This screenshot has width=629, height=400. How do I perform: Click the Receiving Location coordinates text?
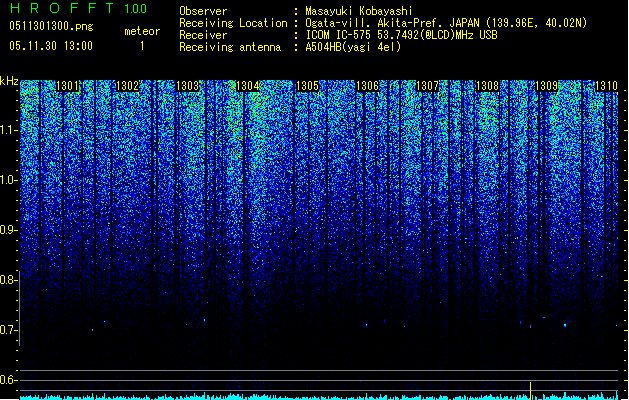[x=446, y=23]
